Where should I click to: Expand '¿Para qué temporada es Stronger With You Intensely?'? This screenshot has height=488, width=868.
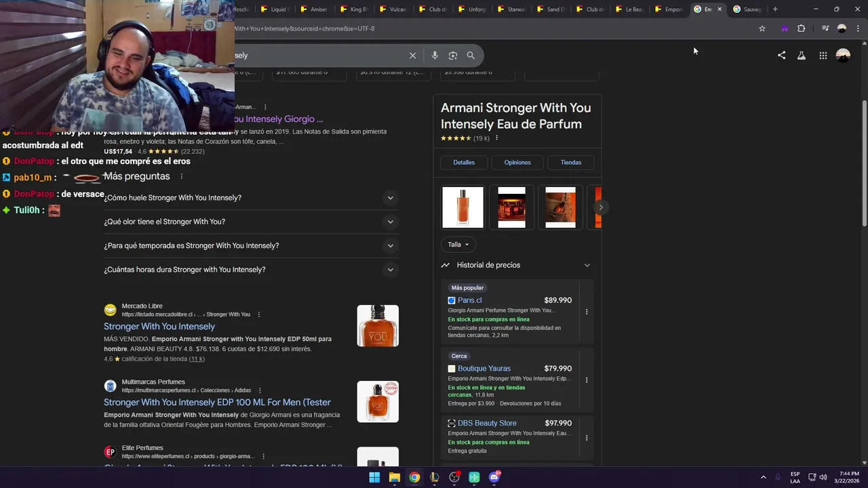[250, 245]
